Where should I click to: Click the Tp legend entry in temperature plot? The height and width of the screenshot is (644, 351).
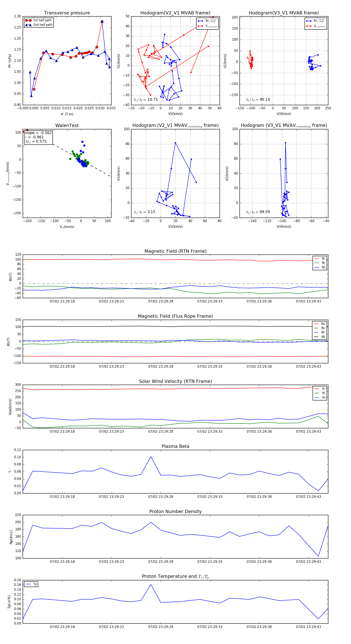(31, 584)
